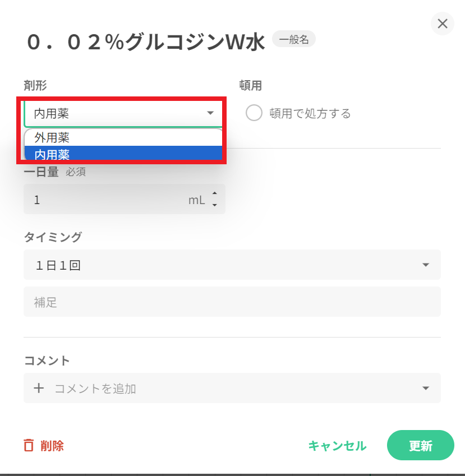Select 外用薬 from the 剤形 list
This screenshot has width=465, height=476.
[x=52, y=137]
